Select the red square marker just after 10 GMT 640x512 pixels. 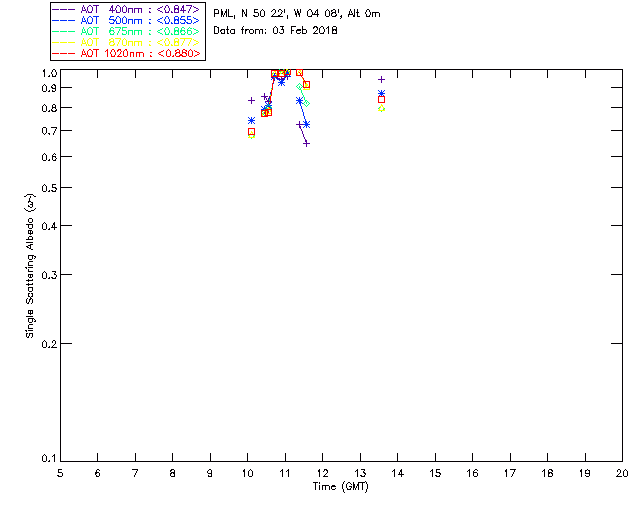[x=251, y=132]
